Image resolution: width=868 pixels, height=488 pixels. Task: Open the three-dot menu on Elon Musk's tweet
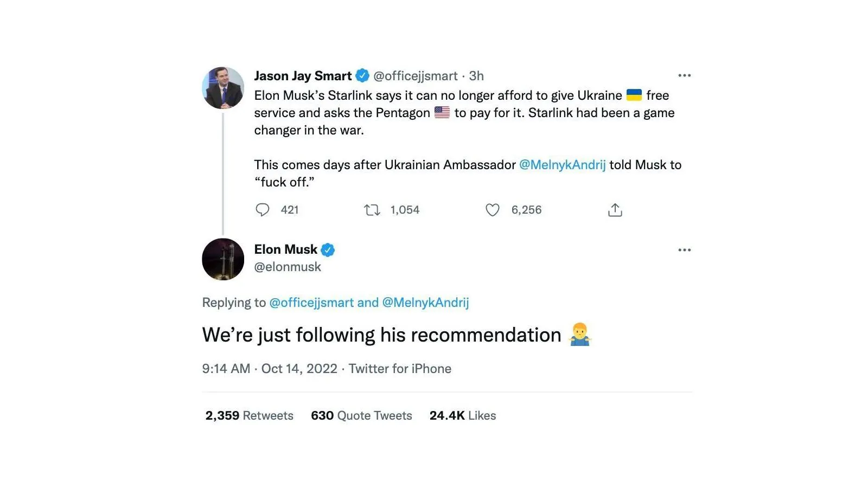click(x=685, y=250)
